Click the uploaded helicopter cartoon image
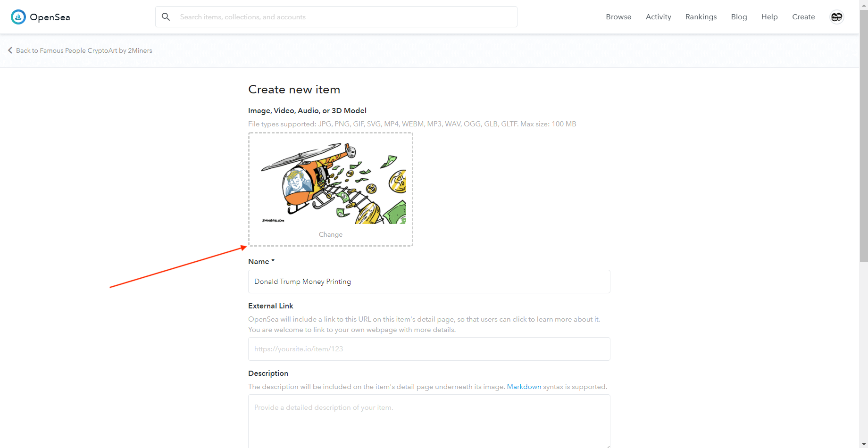 tap(333, 183)
